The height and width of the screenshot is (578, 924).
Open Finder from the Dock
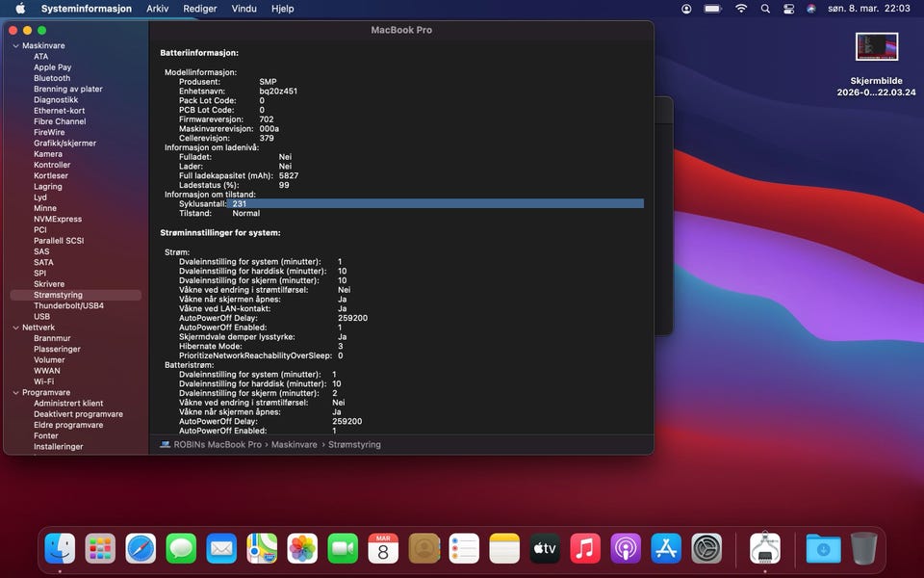tap(60, 548)
